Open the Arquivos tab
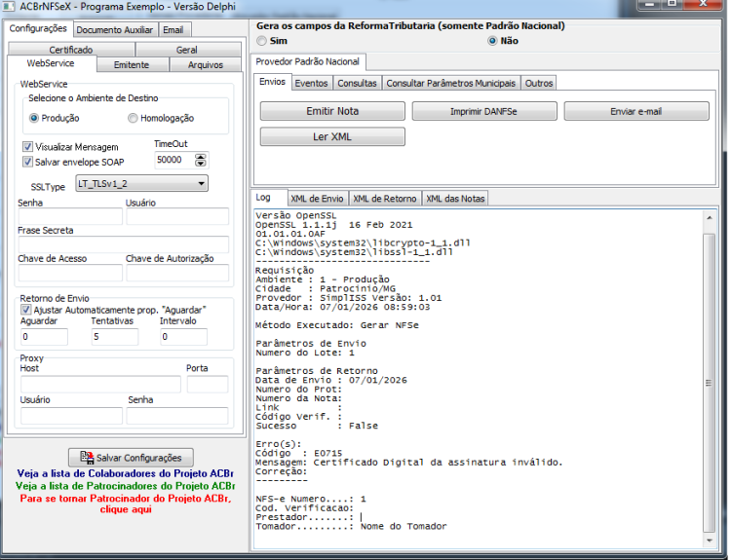Image resolution: width=731 pixels, height=560 pixels. [x=206, y=64]
